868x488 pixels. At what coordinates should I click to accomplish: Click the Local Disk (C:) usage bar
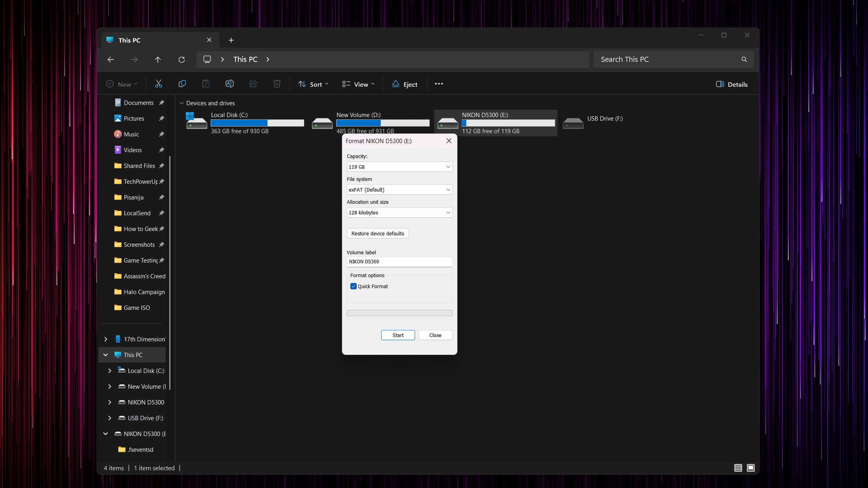click(257, 123)
